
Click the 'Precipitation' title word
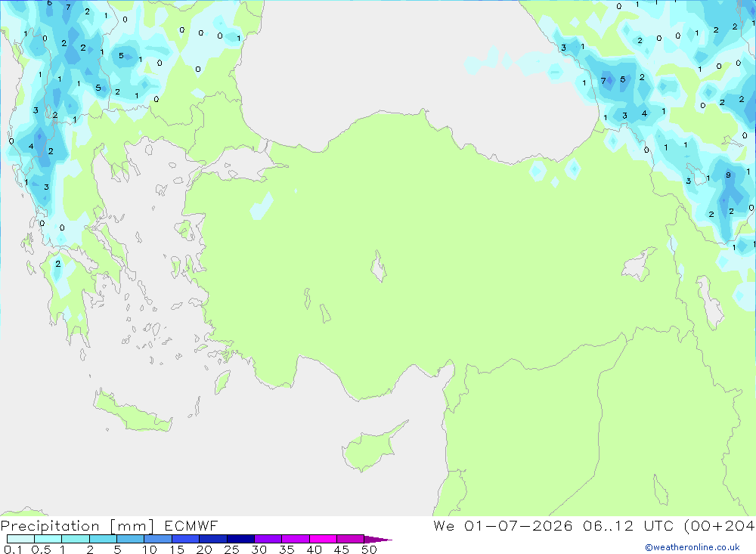pos(50,526)
